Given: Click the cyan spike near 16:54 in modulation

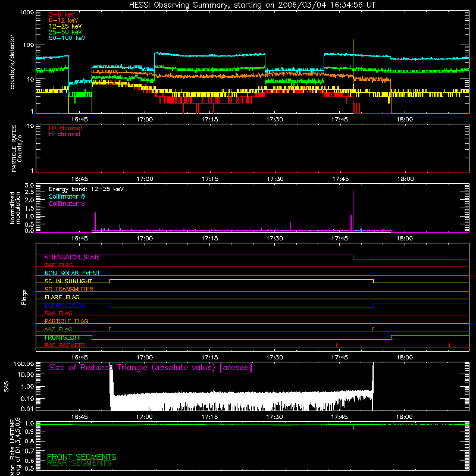Looking at the screenshot, I should pyautogui.click(x=120, y=227).
